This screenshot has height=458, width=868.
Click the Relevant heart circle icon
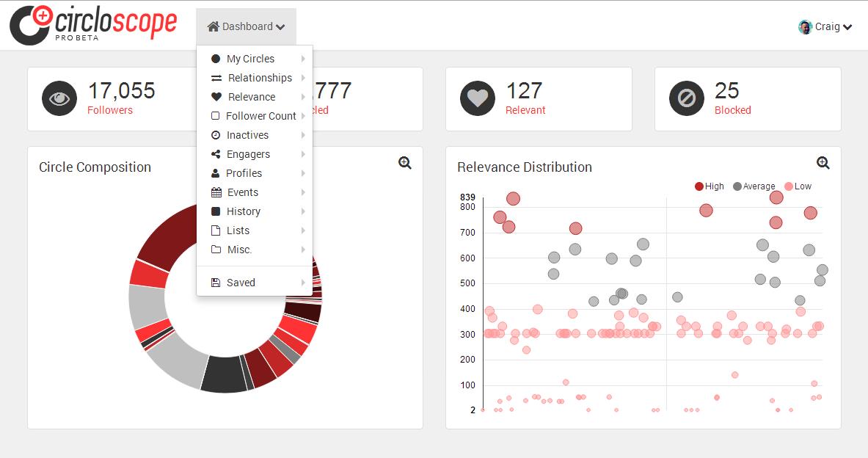coord(478,98)
